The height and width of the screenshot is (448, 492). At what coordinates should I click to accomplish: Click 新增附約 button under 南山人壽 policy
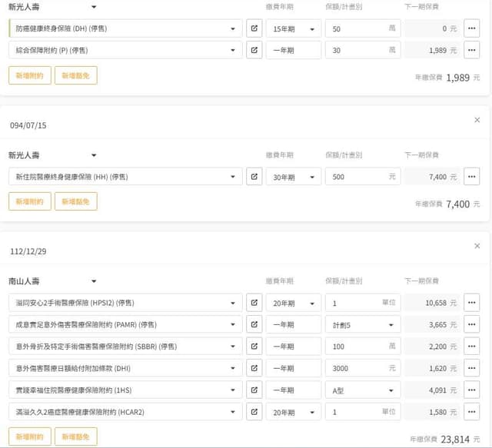[x=30, y=436]
